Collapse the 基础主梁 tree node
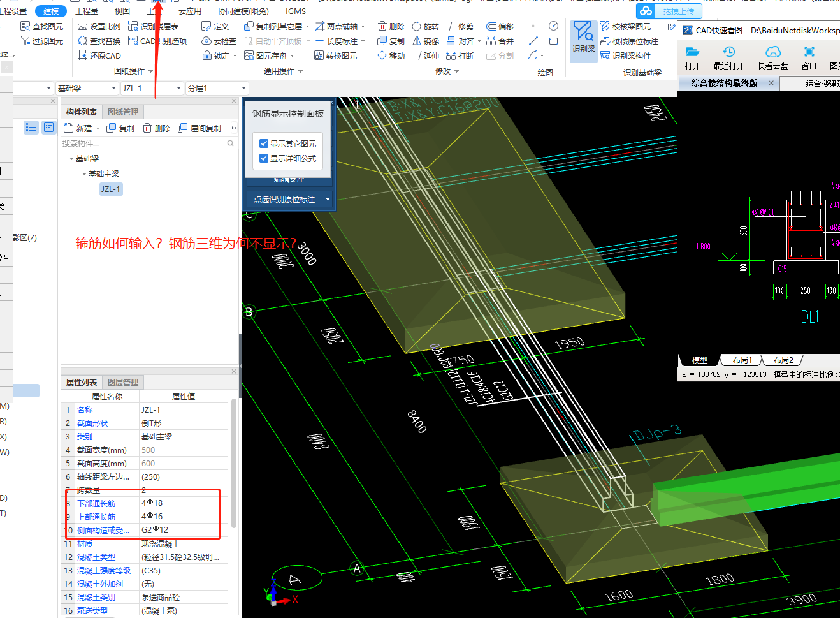The image size is (840, 618). 84,173
